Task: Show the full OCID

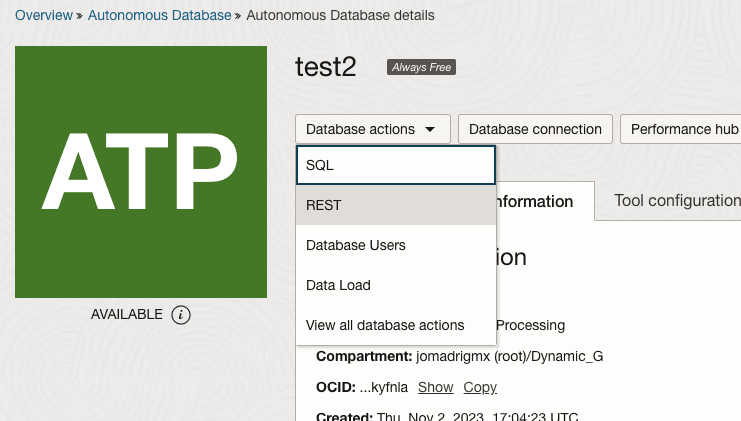Action: [435, 387]
